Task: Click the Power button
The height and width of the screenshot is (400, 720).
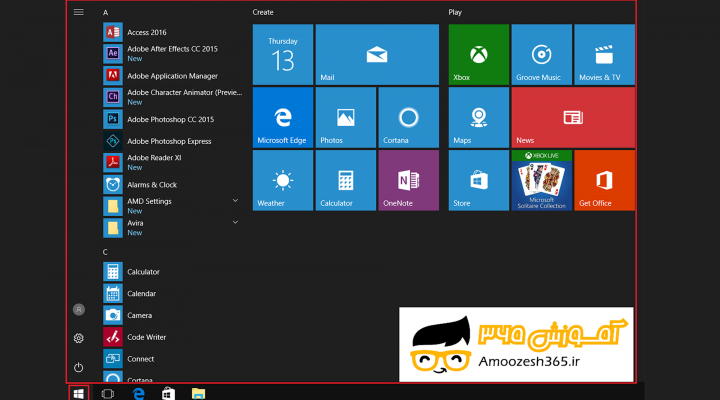Action: pyautogui.click(x=79, y=367)
